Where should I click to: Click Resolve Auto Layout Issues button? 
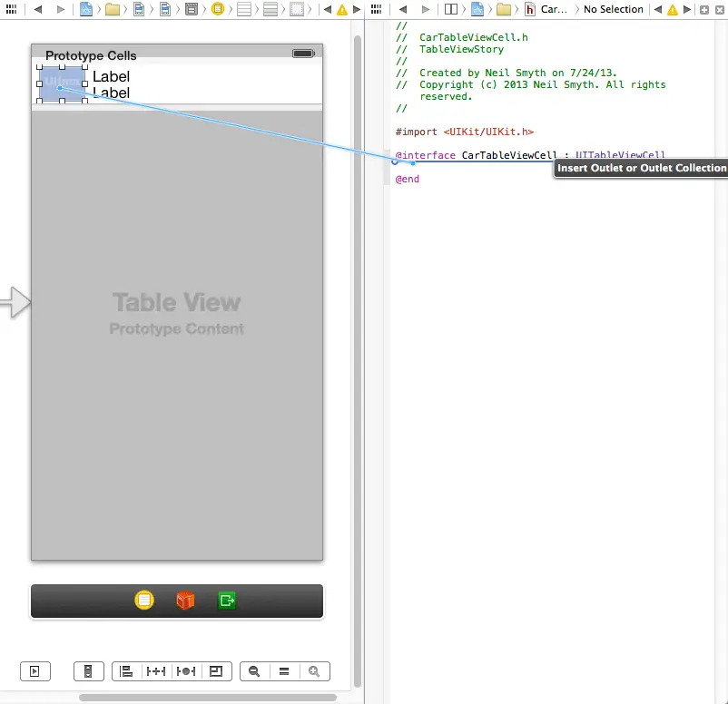pos(186,671)
